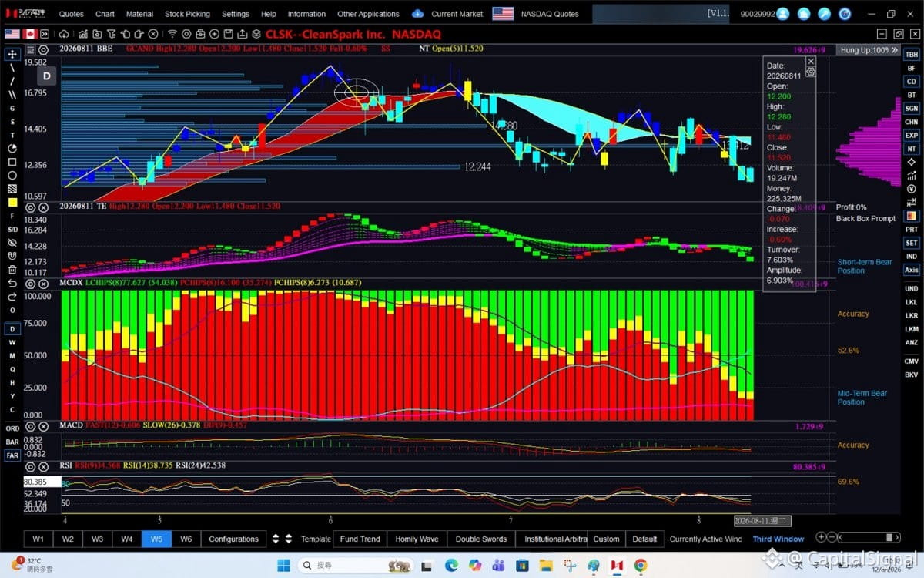Click the horizontal chart scrollbar at bottom
This screenshot has height=578, width=924.
pyautogui.click(x=869, y=537)
